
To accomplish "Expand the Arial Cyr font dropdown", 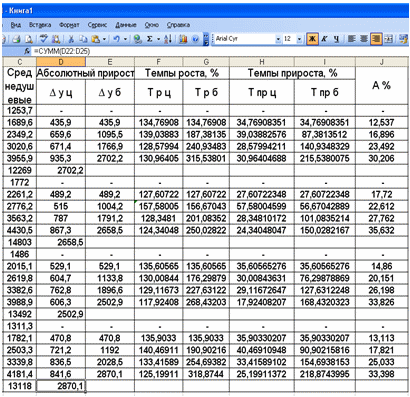I will [278, 39].
